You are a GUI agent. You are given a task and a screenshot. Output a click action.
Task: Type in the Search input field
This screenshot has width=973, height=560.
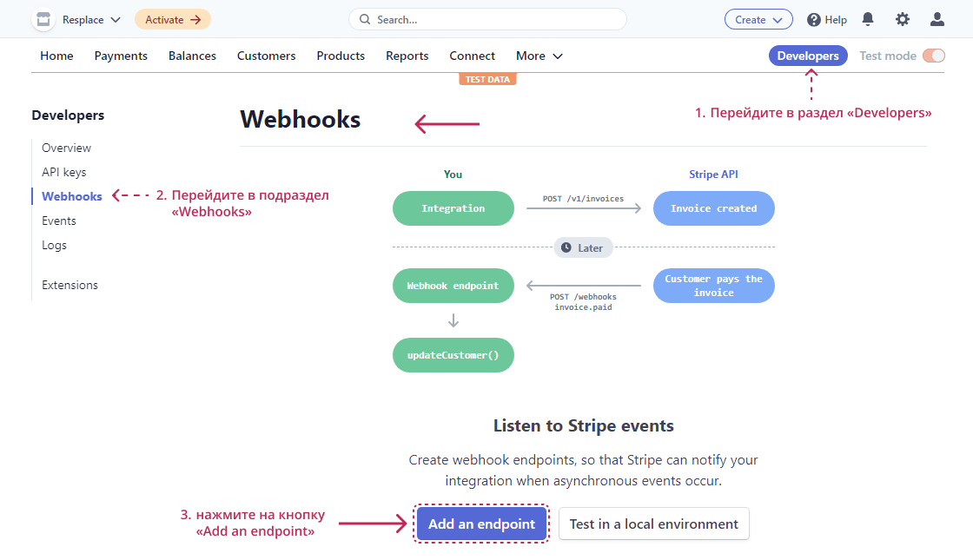click(495, 19)
